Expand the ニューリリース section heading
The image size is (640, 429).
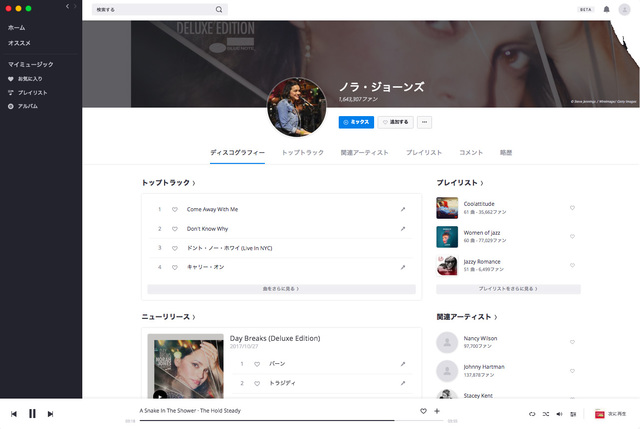169,317
